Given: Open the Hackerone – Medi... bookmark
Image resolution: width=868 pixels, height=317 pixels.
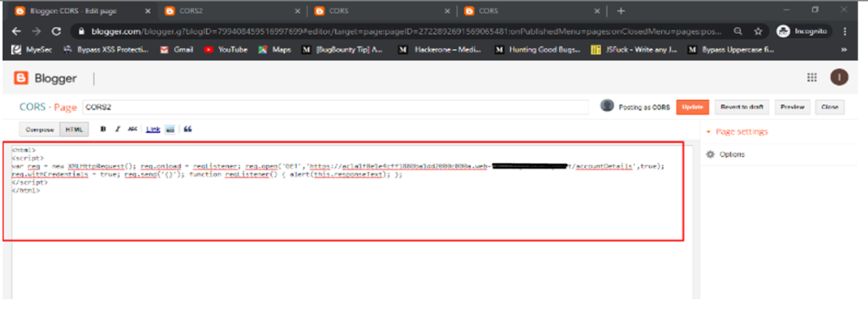Looking at the screenshot, I should click(441, 50).
